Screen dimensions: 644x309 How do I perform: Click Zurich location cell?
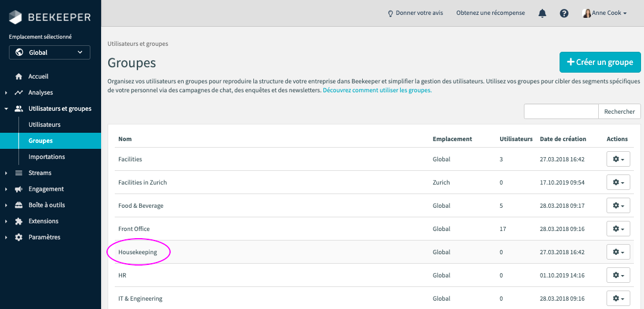click(441, 182)
